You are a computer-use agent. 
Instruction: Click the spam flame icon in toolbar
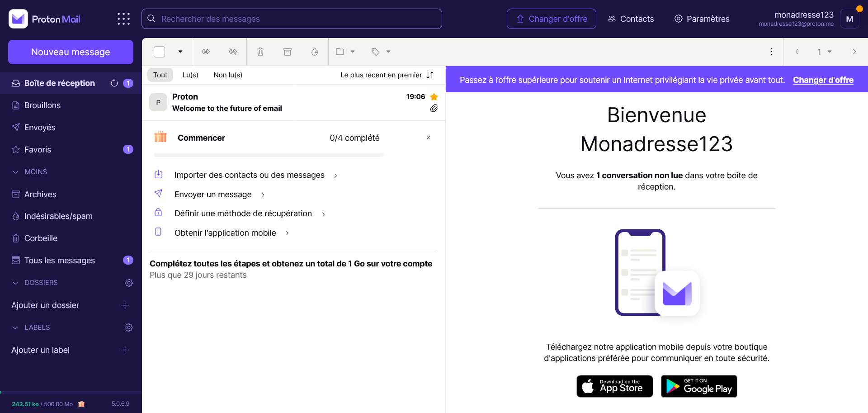315,52
